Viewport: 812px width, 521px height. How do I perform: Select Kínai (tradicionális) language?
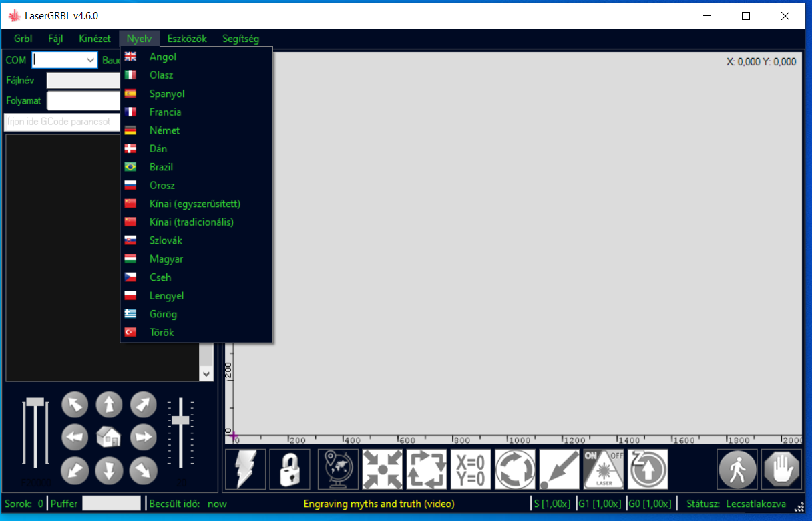[x=196, y=222]
